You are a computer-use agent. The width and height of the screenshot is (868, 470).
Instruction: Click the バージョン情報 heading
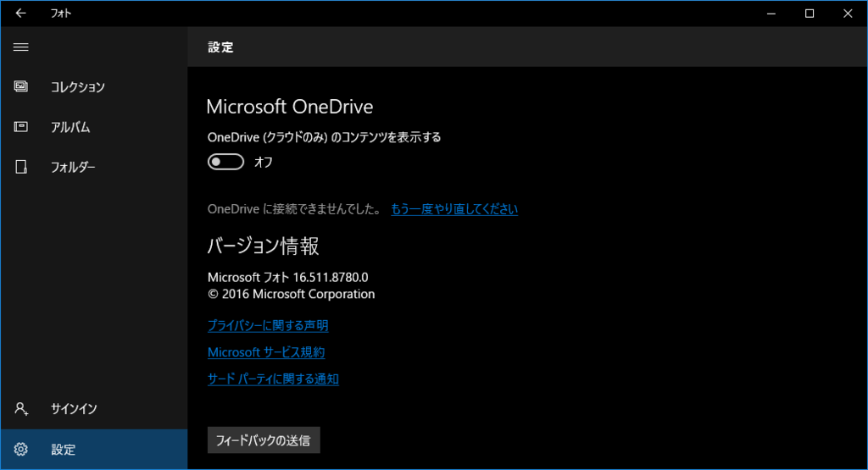(x=263, y=246)
